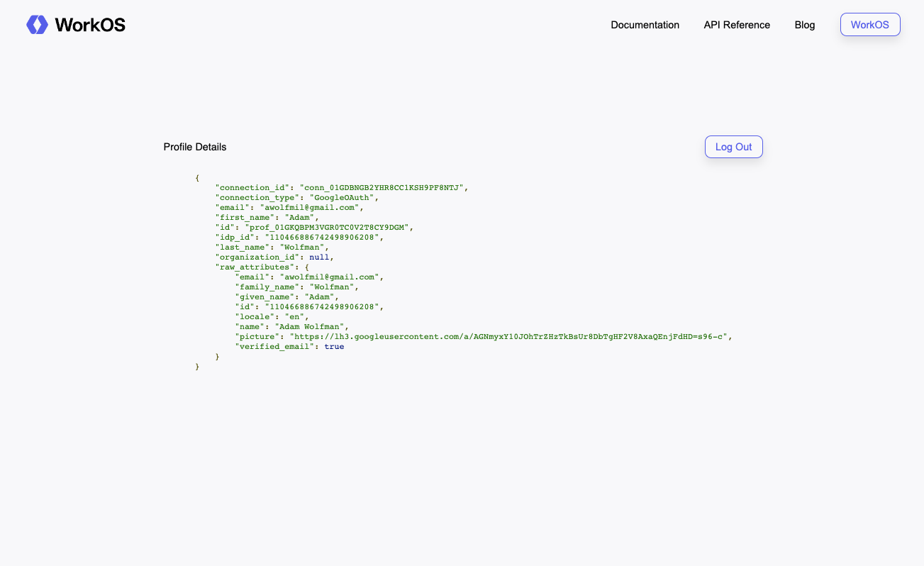Click the WorkOS button in header

870,25
